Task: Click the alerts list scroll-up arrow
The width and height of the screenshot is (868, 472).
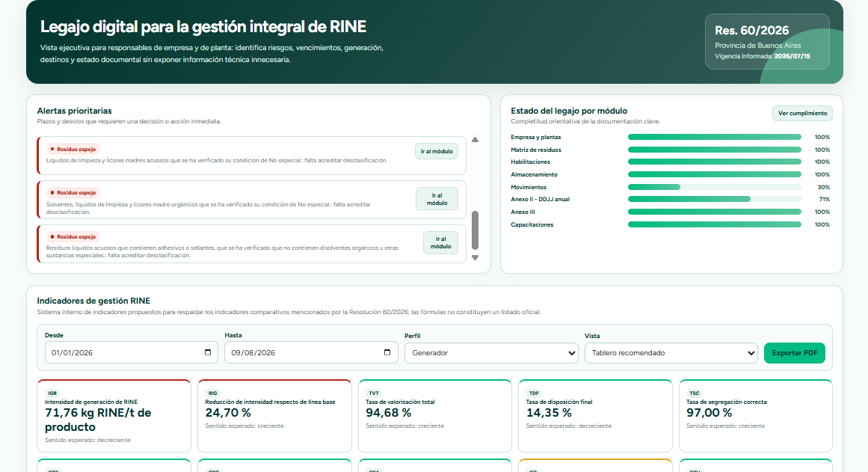Action: (x=475, y=140)
